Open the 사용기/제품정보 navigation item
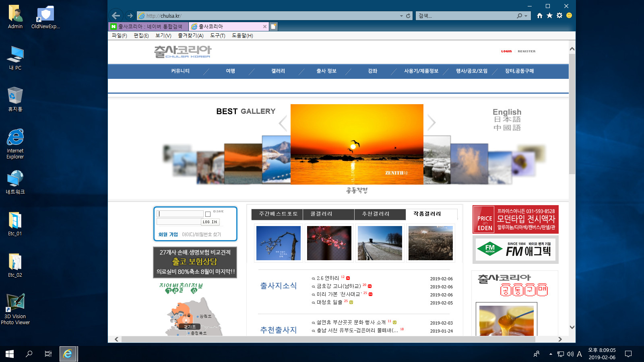Screen dimensions: 644x362 (421, 71)
